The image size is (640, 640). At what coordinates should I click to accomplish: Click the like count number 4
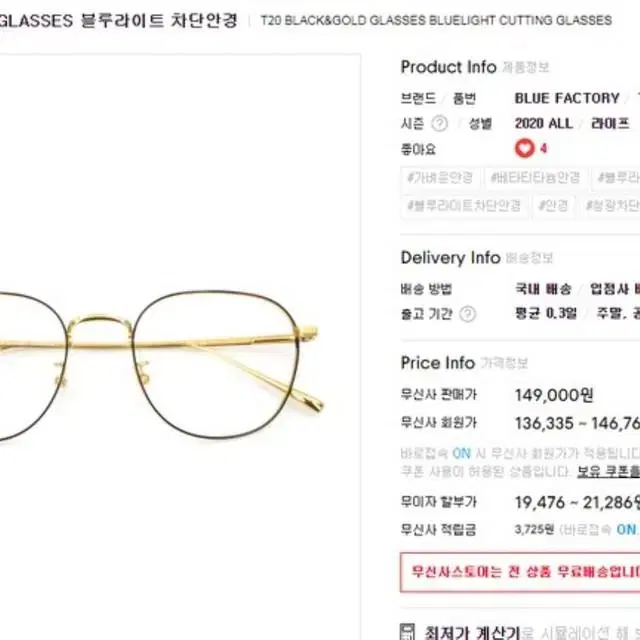click(543, 148)
